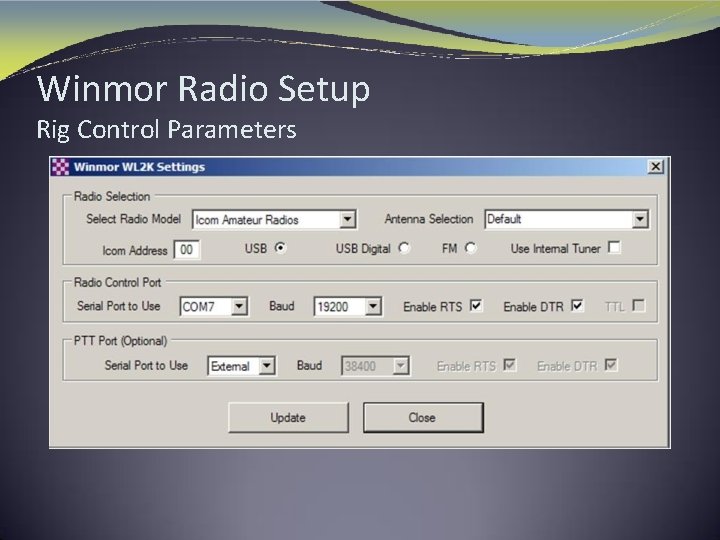Image resolution: width=720 pixels, height=540 pixels.
Task: Click the PTT Port (Optional) group label
Action: pos(120,341)
